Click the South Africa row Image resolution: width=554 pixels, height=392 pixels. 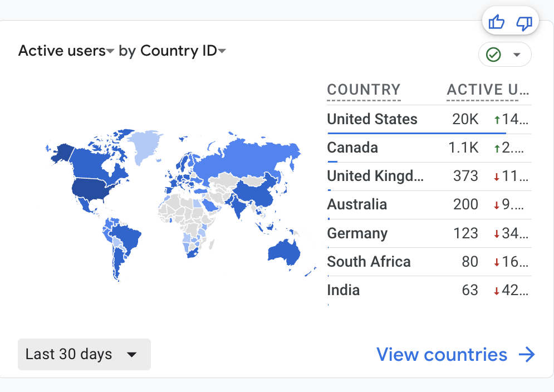pos(429,262)
